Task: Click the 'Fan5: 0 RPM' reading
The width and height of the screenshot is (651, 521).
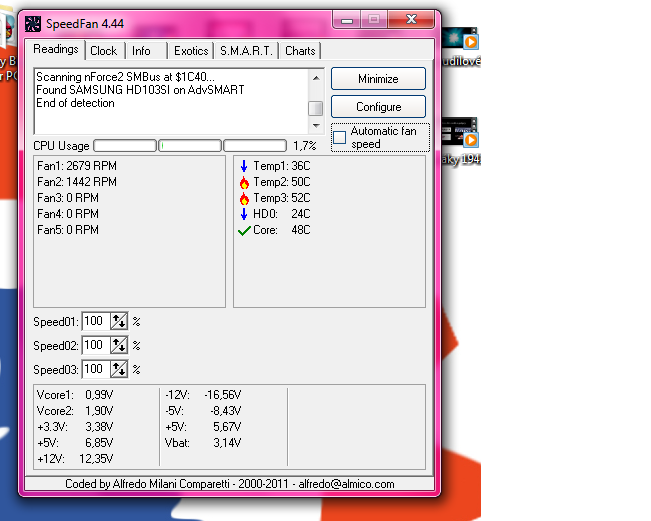Action: 68,230
